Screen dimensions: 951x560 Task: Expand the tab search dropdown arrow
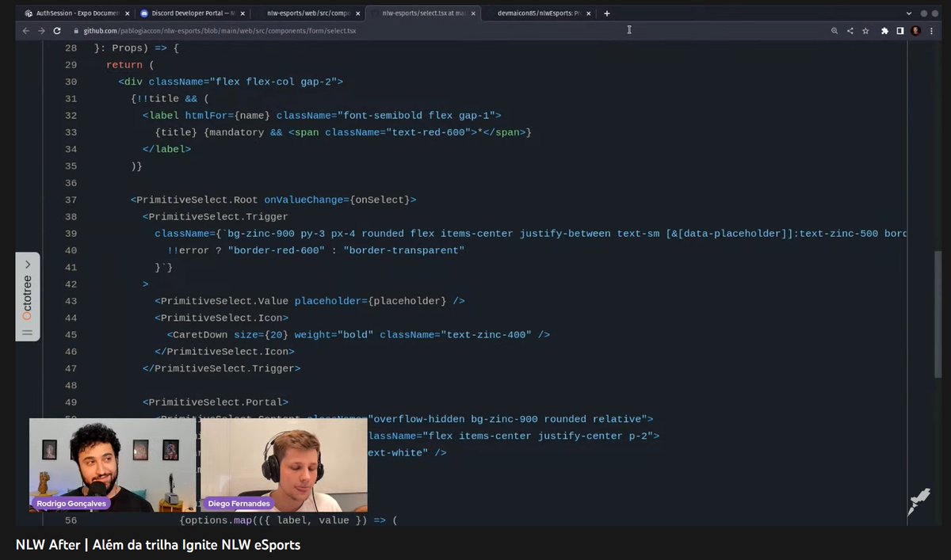[909, 13]
